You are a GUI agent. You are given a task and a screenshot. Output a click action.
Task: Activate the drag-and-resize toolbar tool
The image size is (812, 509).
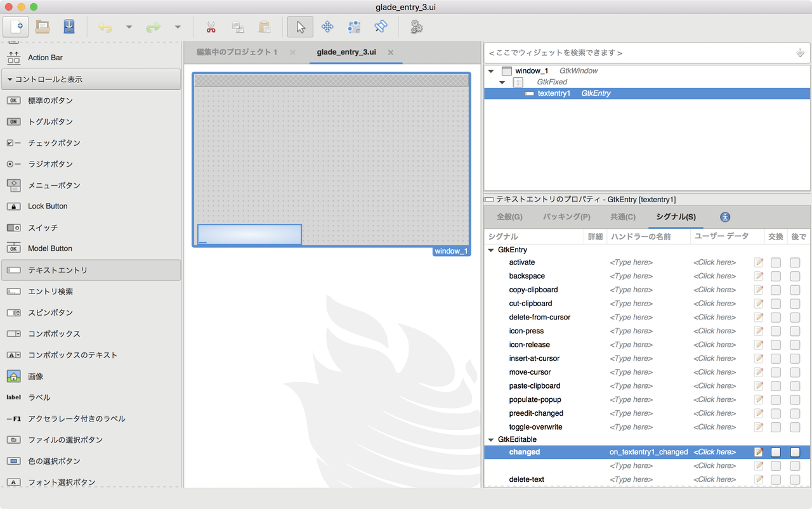(x=327, y=27)
